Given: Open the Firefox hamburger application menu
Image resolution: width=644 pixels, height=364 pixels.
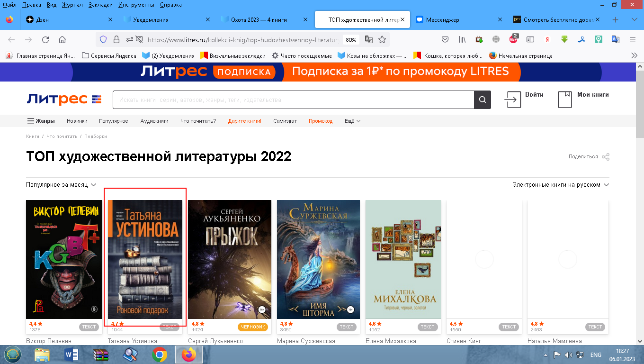Looking at the screenshot, I should point(633,39).
